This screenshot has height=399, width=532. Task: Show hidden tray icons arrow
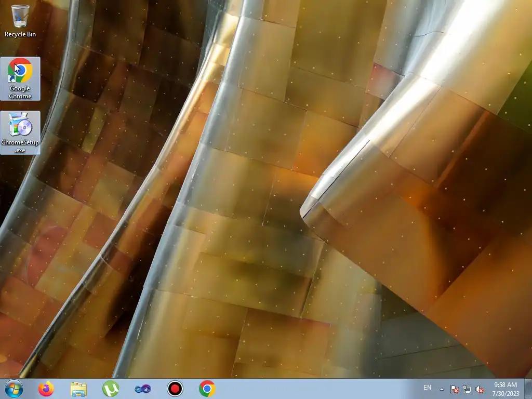tap(442, 389)
